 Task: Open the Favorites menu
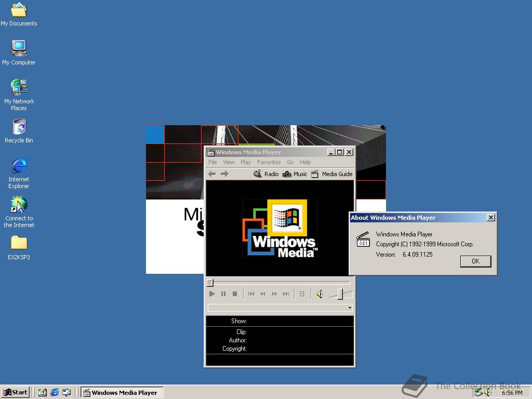[x=269, y=162]
